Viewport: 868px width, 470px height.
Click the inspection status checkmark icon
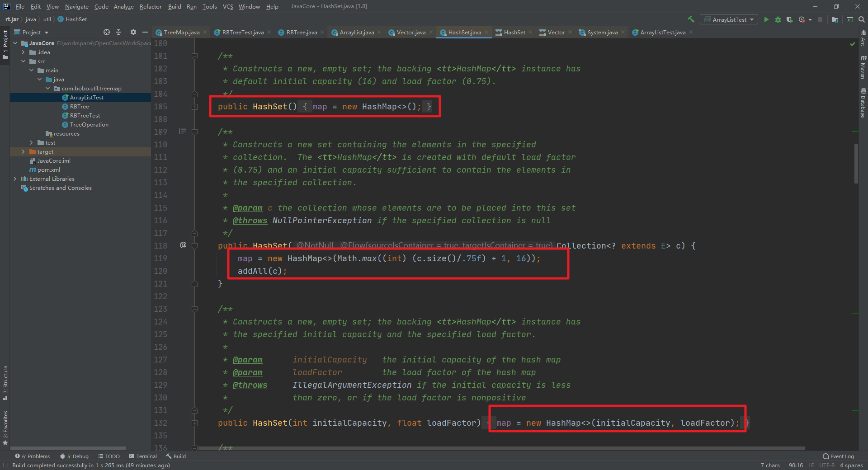click(852, 44)
